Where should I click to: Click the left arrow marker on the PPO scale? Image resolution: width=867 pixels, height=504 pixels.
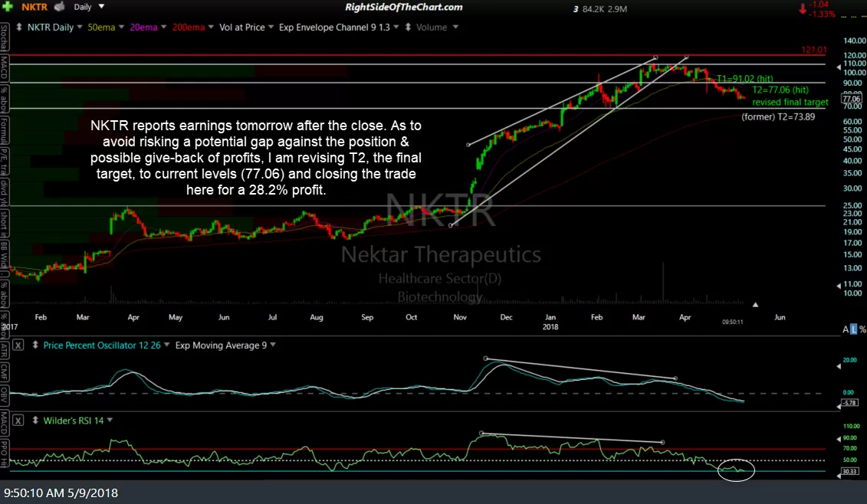click(839, 366)
